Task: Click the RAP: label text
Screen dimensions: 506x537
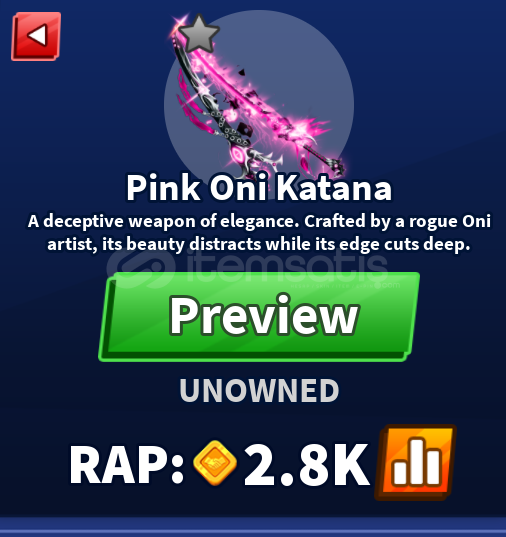Action: pyautogui.click(x=127, y=464)
